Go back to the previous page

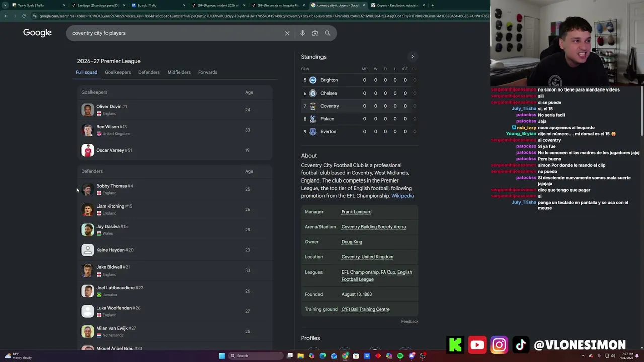tap(6, 16)
